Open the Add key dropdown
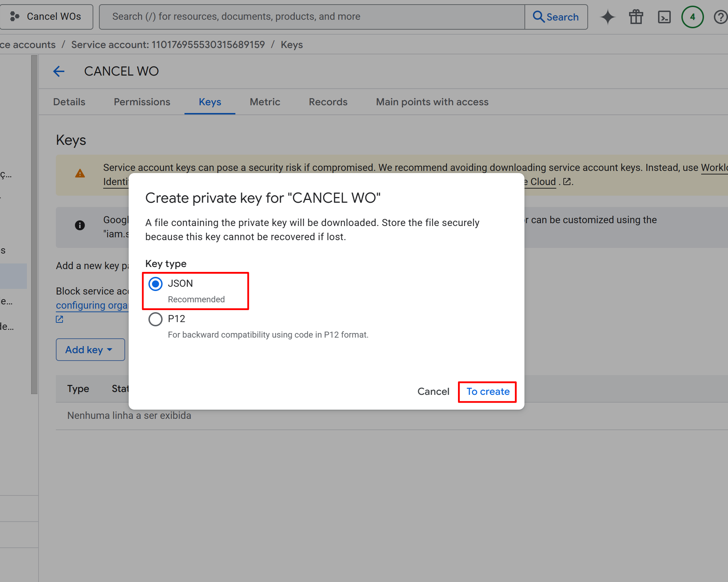This screenshot has width=728, height=582. 90,350
